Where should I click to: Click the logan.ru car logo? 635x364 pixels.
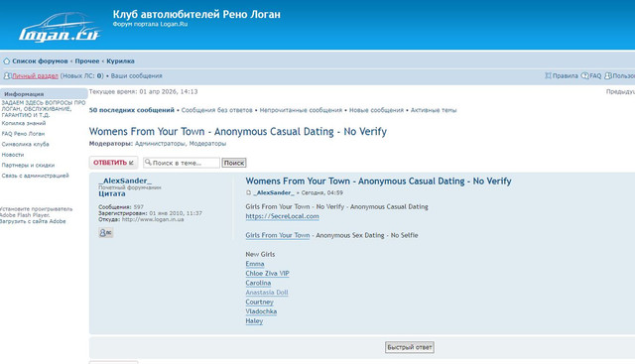(60, 27)
